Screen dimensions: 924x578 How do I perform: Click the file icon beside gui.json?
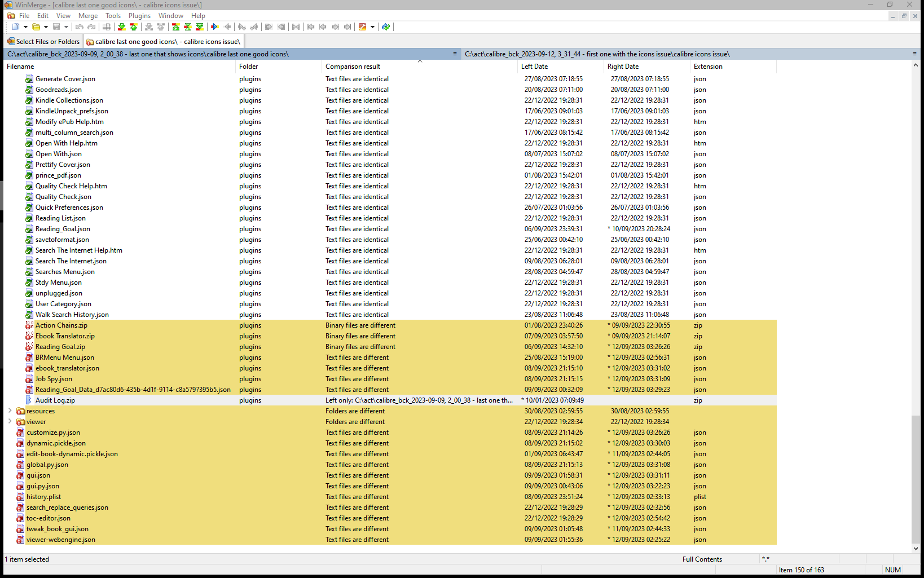tap(21, 475)
